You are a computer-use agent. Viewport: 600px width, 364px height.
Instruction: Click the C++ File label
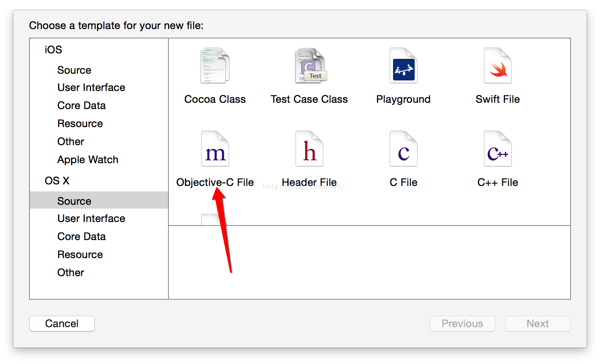[x=498, y=182]
